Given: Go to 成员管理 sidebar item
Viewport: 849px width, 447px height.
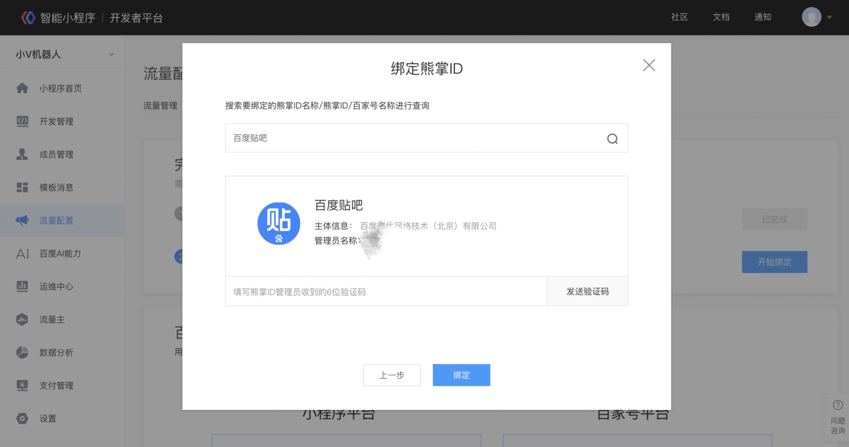Looking at the screenshot, I should pos(62,154).
